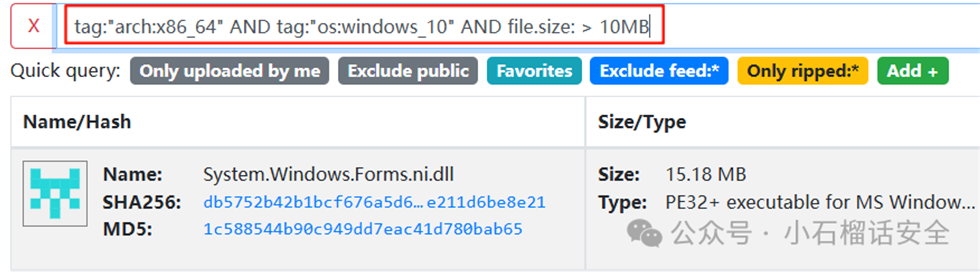Select the "Exclude feed:*" quick query badge
This screenshot has height=280, width=980.
[659, 71]
